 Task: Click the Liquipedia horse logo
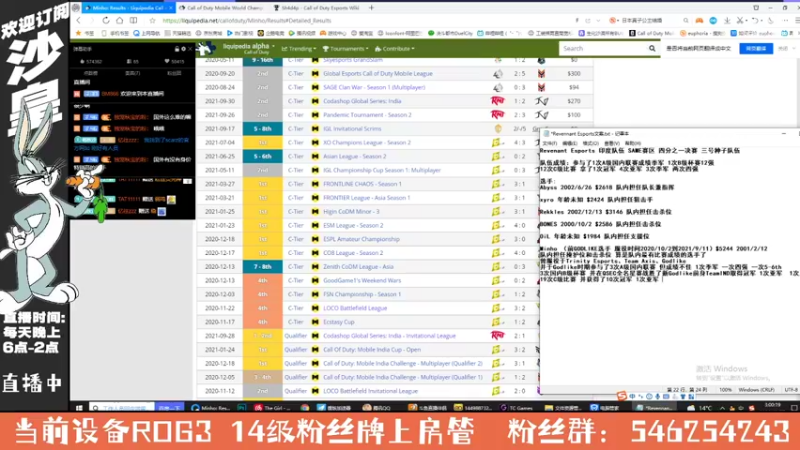coord(207,48)
